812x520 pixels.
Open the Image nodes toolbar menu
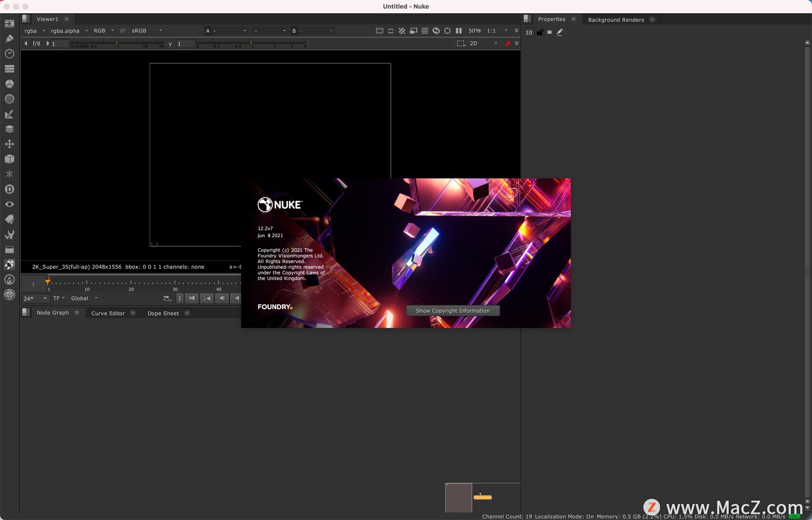(x=9, y=24)
